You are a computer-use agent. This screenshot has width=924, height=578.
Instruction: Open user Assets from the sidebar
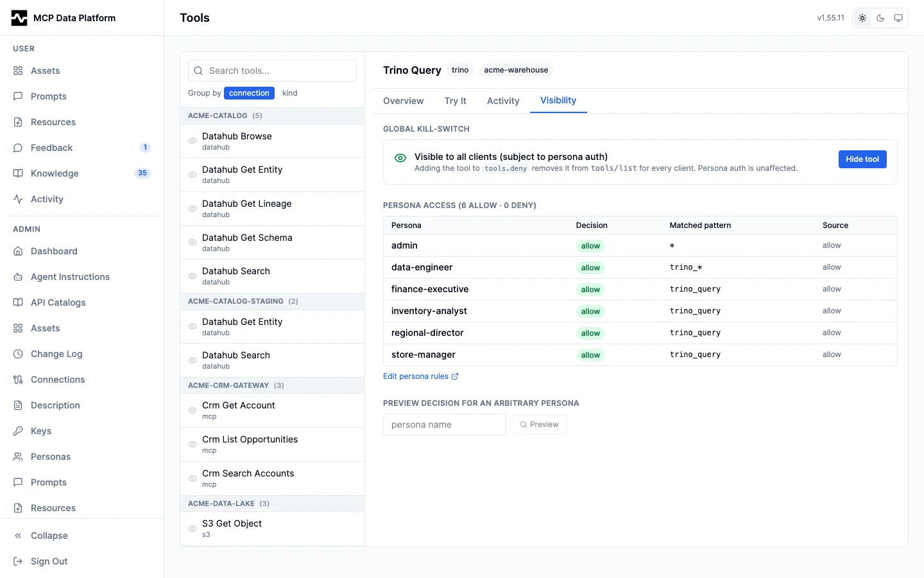[81, 71]
